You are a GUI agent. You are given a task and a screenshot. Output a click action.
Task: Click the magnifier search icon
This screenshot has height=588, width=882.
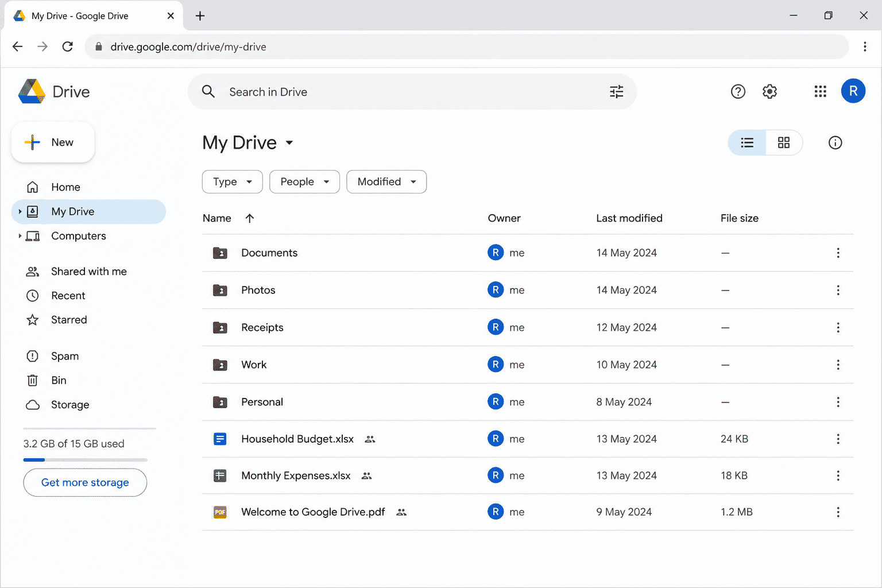coord(208,91)
